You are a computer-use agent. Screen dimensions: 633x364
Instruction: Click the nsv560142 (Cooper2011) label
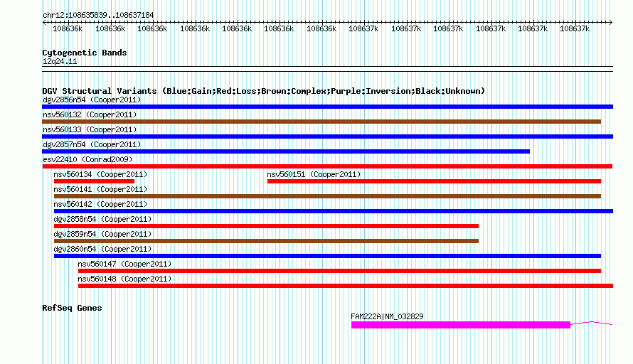pyautogui.click(x=100, y=204)
